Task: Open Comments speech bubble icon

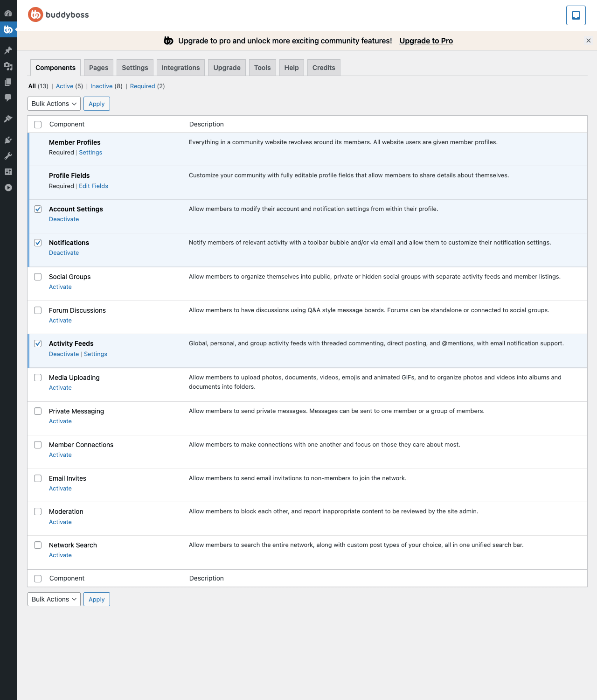Action: (x=8, y=98)
